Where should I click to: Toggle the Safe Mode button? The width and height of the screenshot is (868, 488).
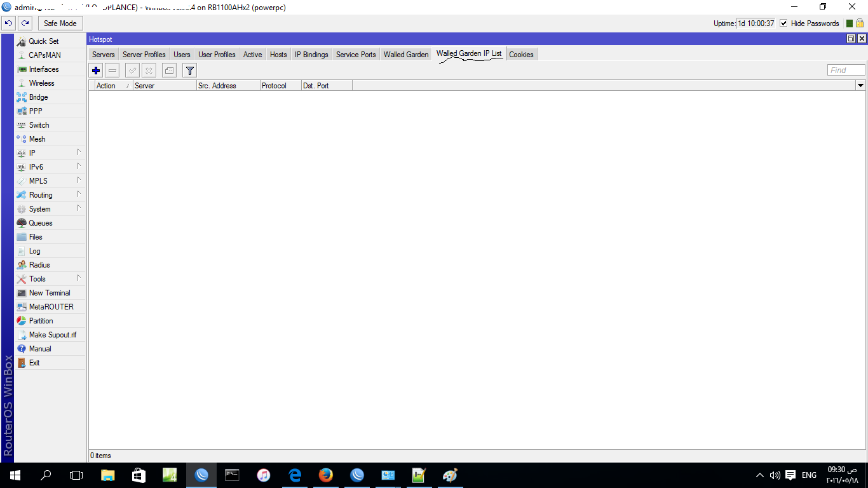(x=60, y=24)
